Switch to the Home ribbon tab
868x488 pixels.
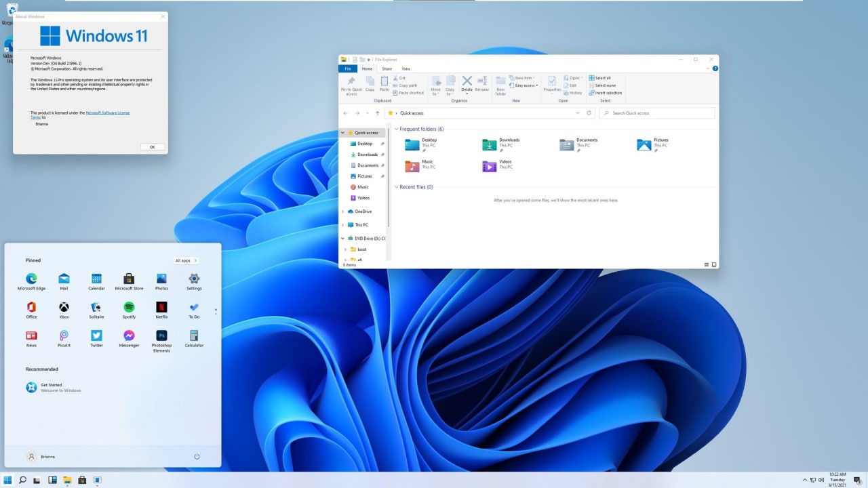[x=367, y=68]
